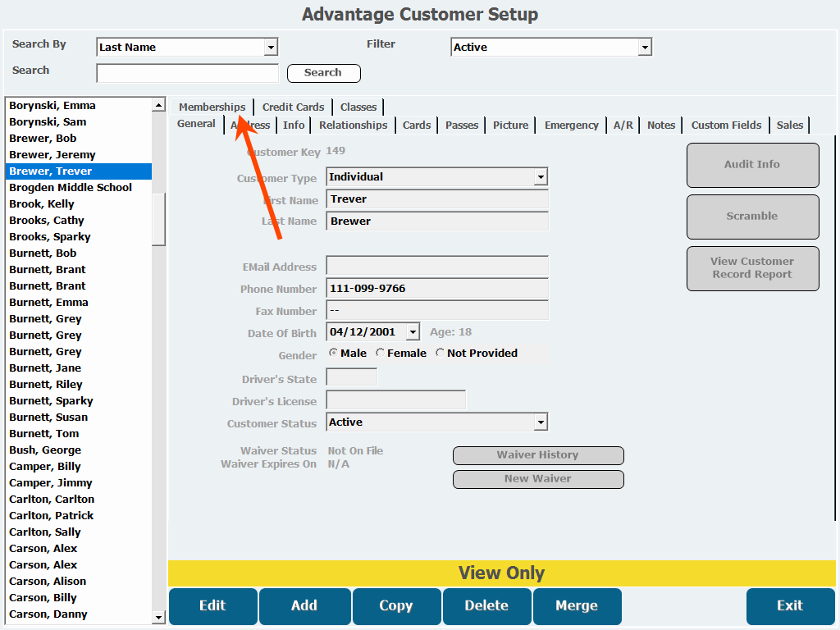Click the EMail Address field
This screenshot has height=630, width=840.
pyautogui.click(x=437, y=267)
